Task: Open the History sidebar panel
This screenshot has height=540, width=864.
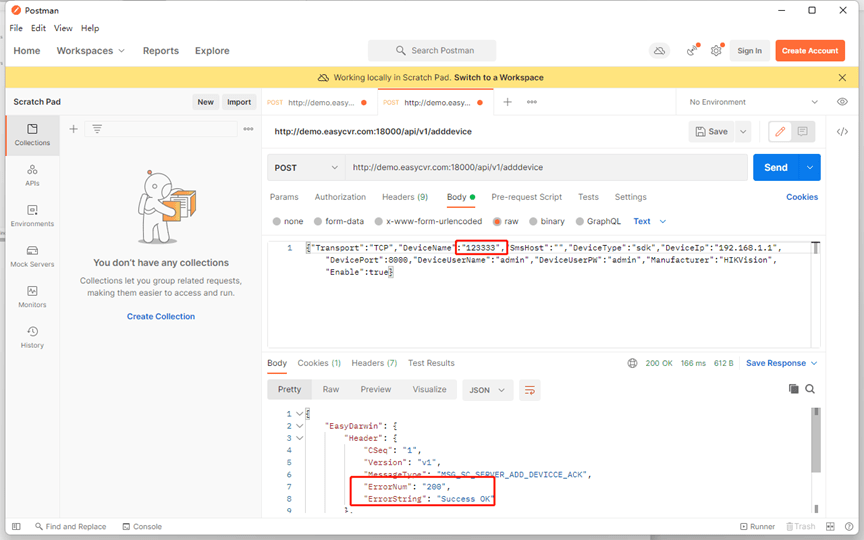Action: point(32,337)
